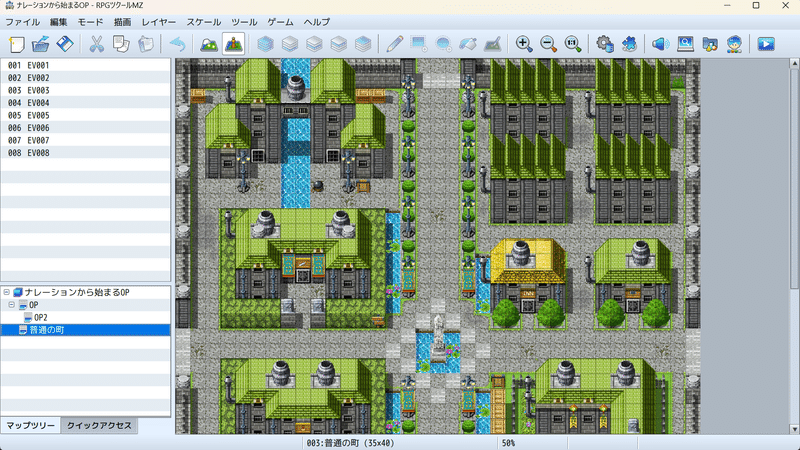Screen dimensions: 800x450
Task: Select the Layer 3 icon
Action: coord(338,44)
